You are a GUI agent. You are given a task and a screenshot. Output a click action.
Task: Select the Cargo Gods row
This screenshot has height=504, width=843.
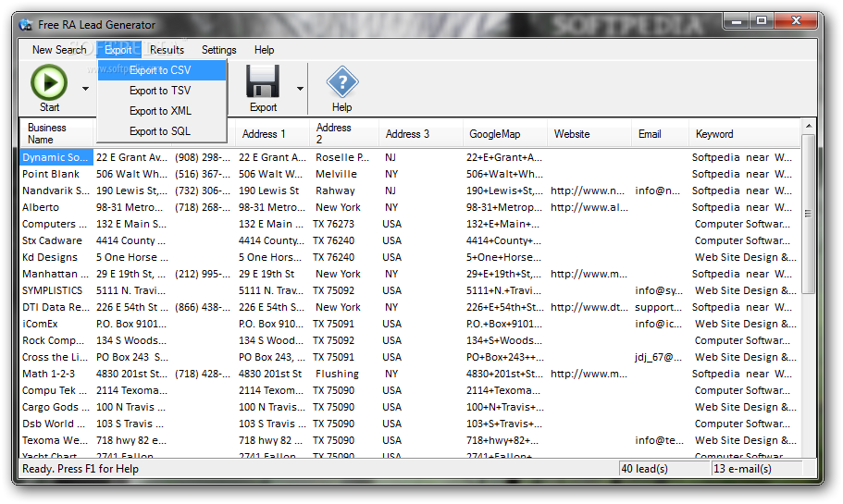point(410,407)
